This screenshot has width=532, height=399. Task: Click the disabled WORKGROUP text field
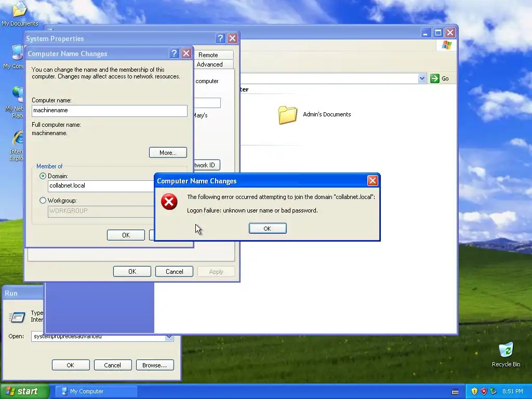click(x=101, y=211)
